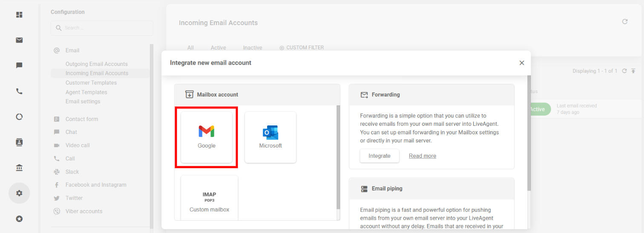
Task: Open Outgoing Email Accounts in the sidebar
Action: tap(97, 64)
